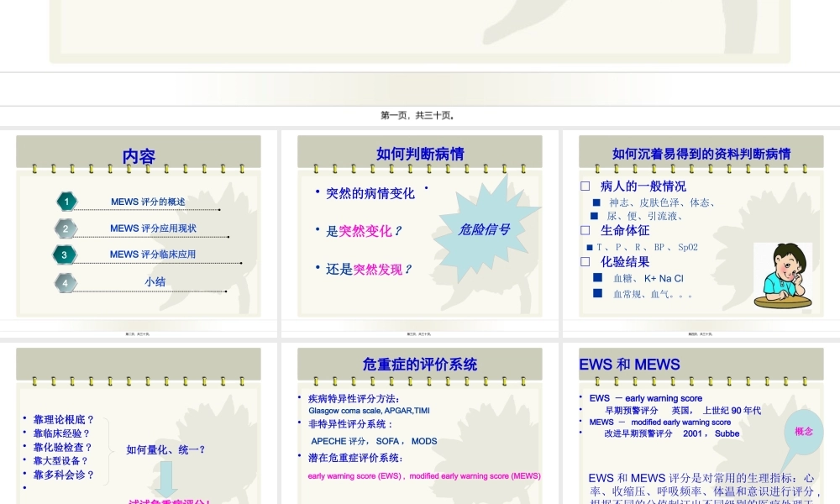Click the 内容 slide title
This screenshot has height=504, width=840.
pos(139,156)
